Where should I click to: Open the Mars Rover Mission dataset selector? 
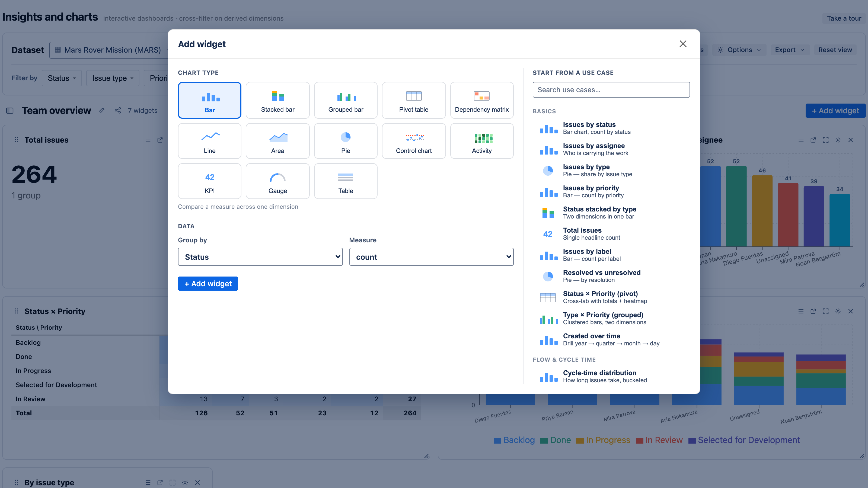click(108, 50)
